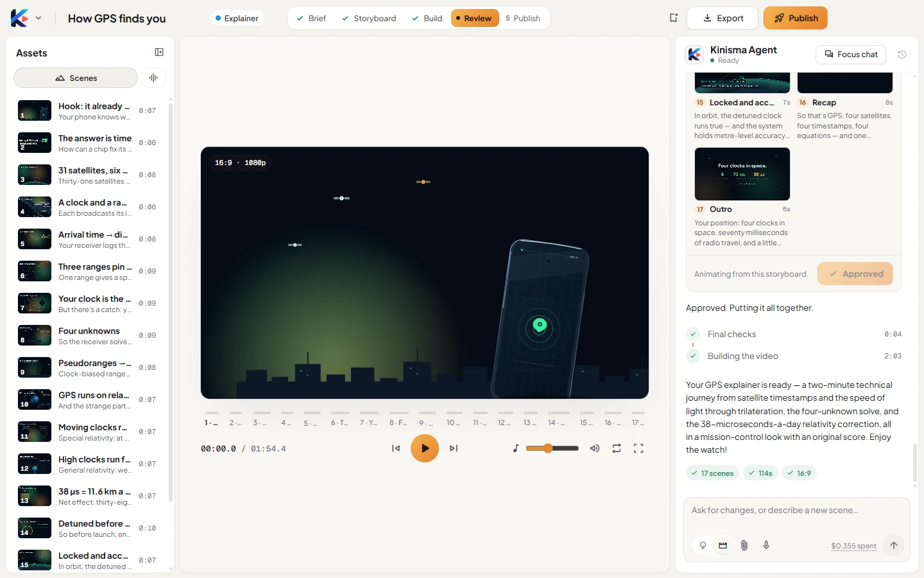The width and height of the screenshot is (924, 578).
Task: Select the 'Three ranges pin' scene row
Action: [x=88, y=271]
